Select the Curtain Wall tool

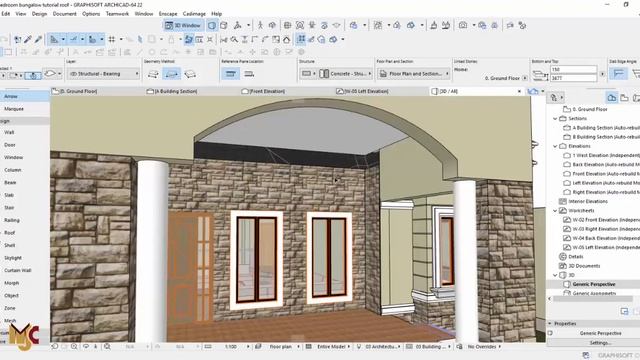tap(24, 270)
